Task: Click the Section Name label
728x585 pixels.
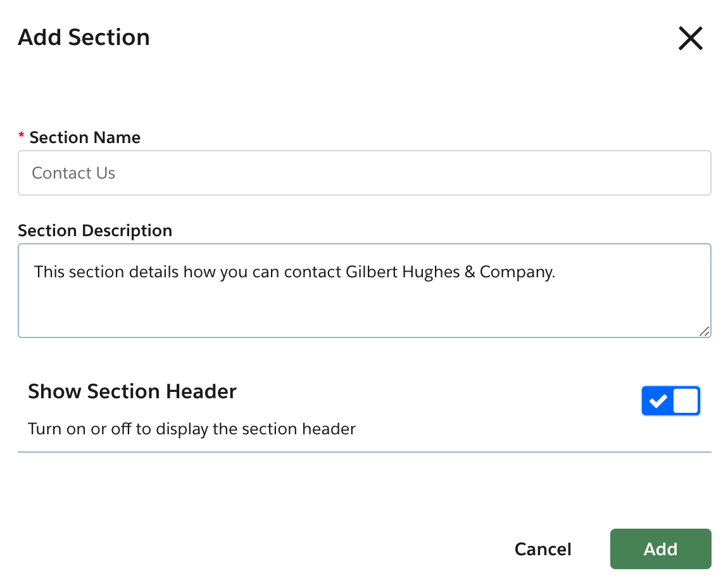Action: (x=85, y=137)
